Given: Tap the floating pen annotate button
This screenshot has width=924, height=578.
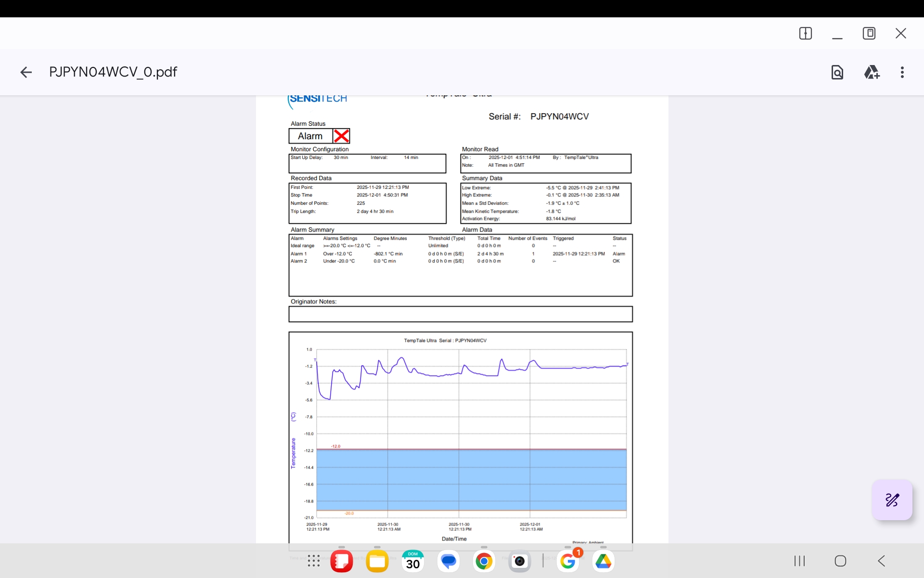Looking at the screenshot, I should (892, 500).
